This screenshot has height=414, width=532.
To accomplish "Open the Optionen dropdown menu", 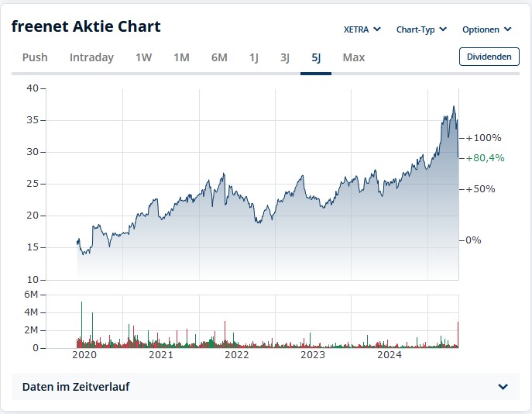I will point(486,29).
